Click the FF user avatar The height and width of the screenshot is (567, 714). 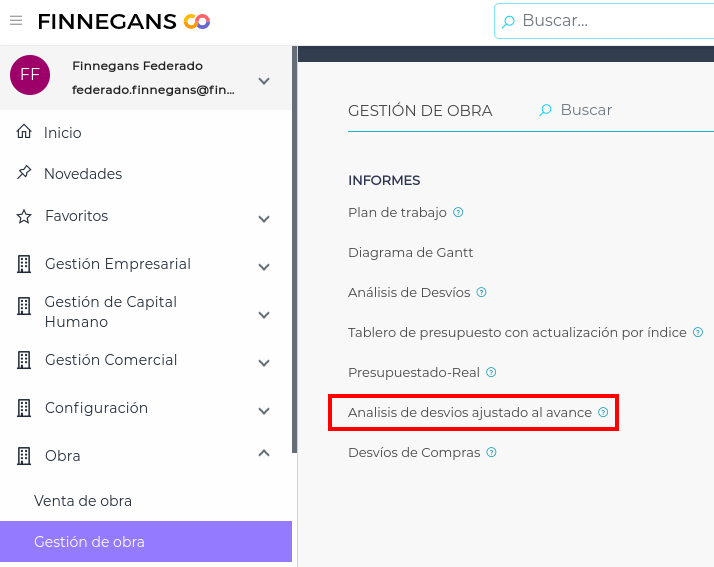pos(30,75)
